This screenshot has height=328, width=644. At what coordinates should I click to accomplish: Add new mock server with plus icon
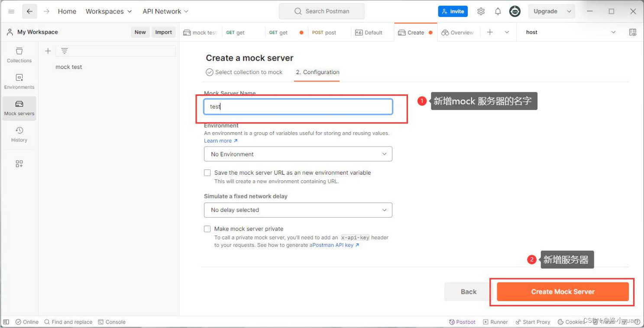coord(48,51)
